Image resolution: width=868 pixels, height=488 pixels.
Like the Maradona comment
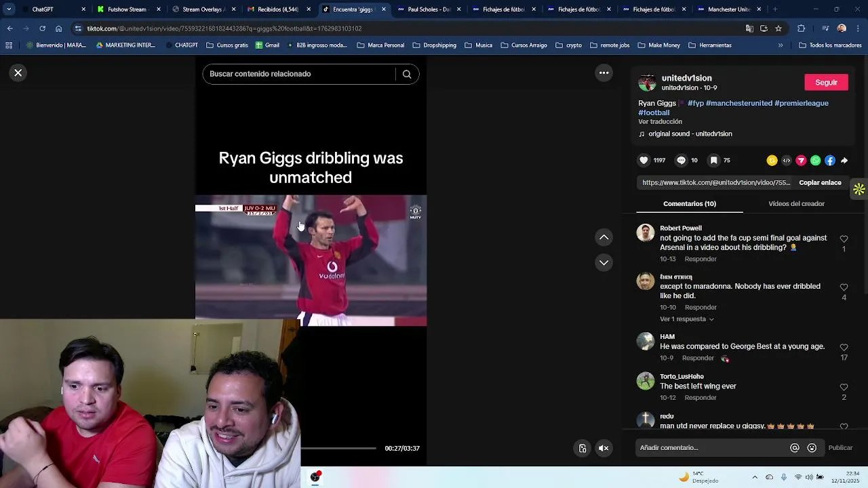[x=844, y=287]
